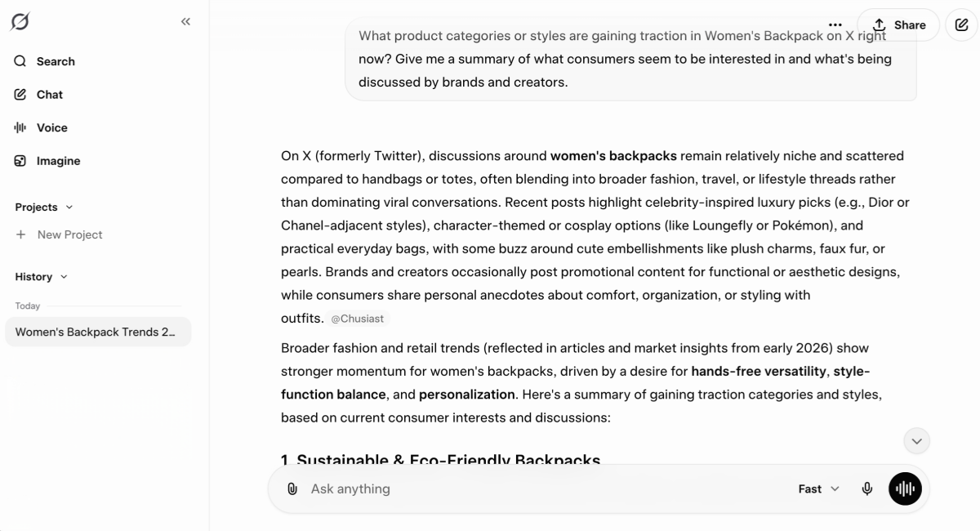Select the Women's Backpack Trends conversation
Screen dimensions: 980x531
click(96, 332)
